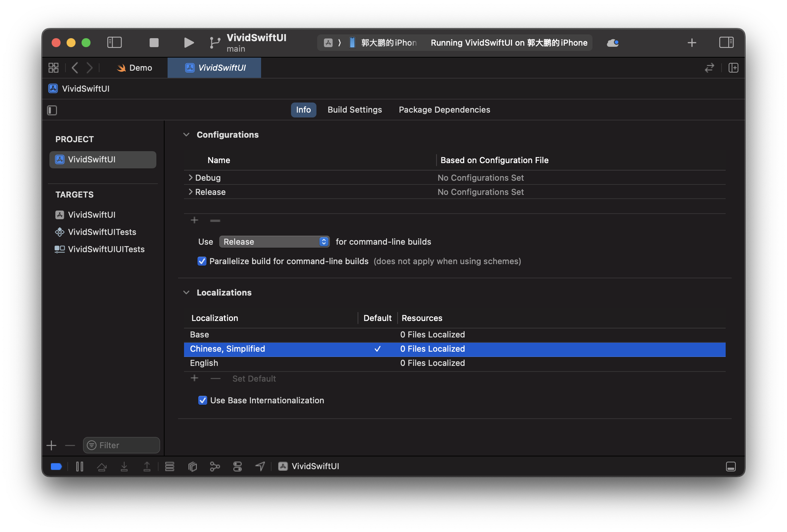The width and height of the screenshot is (787, 532).
Task: Expand the Debug configuration row
Action: click(190, 177)
